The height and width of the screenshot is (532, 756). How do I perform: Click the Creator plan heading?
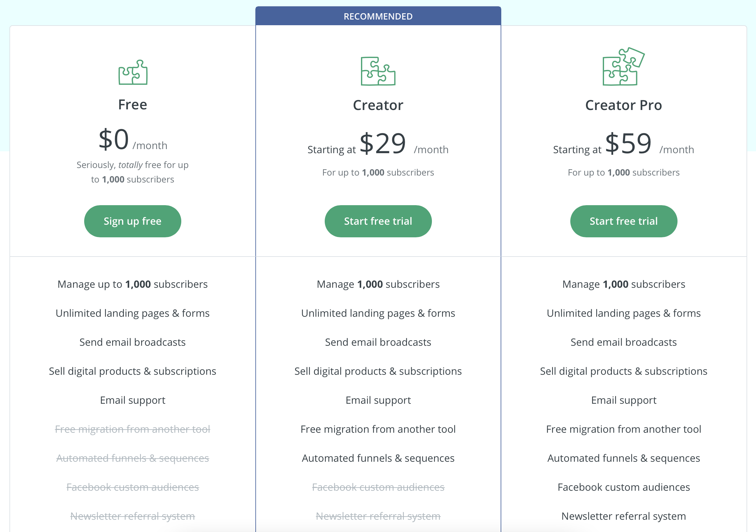[378, 105]
